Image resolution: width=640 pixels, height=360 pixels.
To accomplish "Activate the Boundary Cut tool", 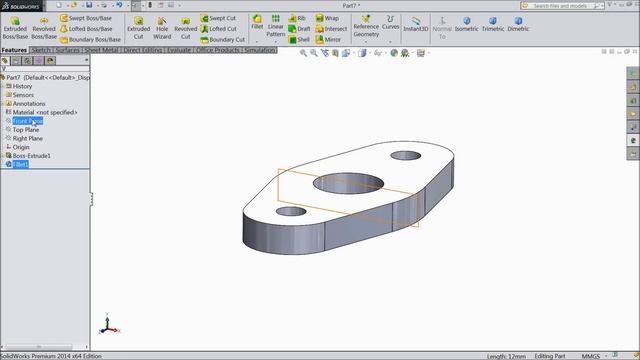I will pyautogui.click(x=222, y=40).
